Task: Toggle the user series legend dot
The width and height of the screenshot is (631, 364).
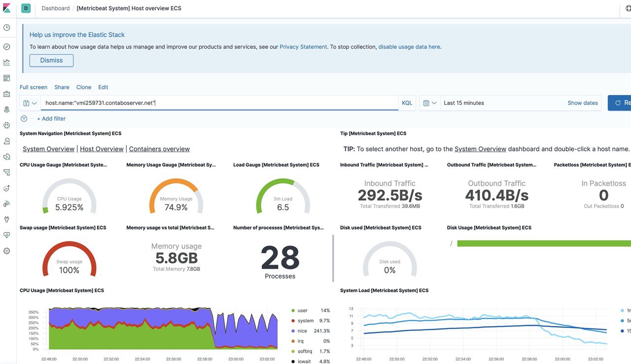Action: pyautogui.click(x=293, y=311)
